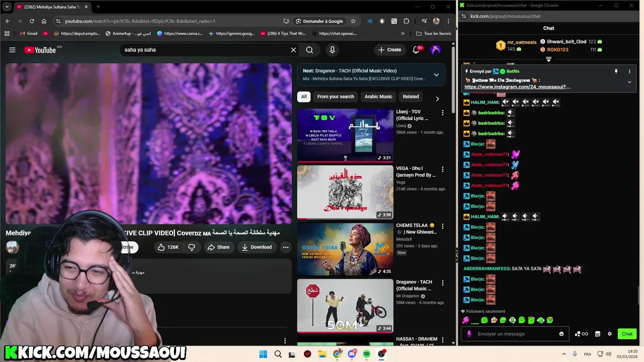Screen dimensions: 644x362
Task: Select the From your search chip
Action: 336,97
